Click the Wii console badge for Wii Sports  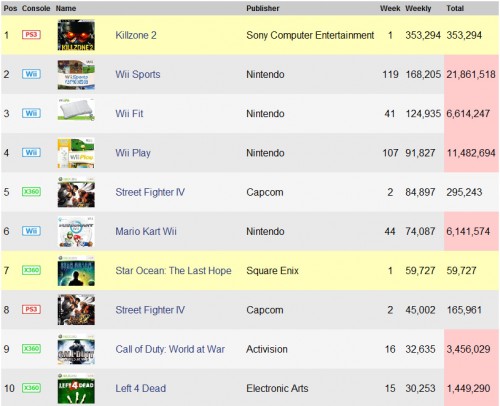(x=31, y=74)
